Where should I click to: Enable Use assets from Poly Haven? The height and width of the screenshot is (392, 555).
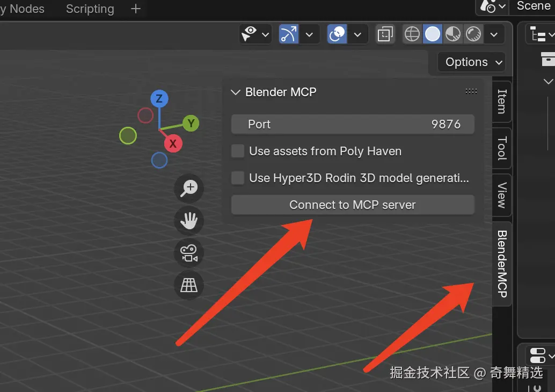237,151
